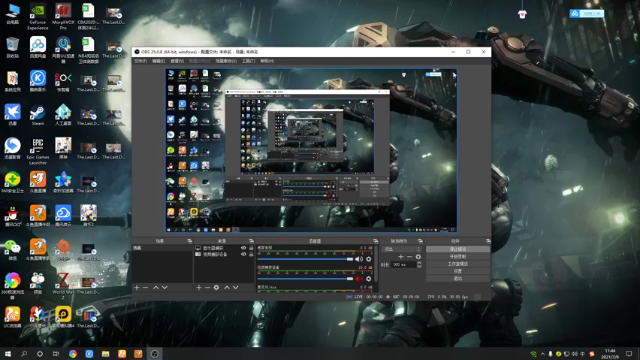Remove the transition with the transitions minus icon
The image size is (640, 360).
409,257
